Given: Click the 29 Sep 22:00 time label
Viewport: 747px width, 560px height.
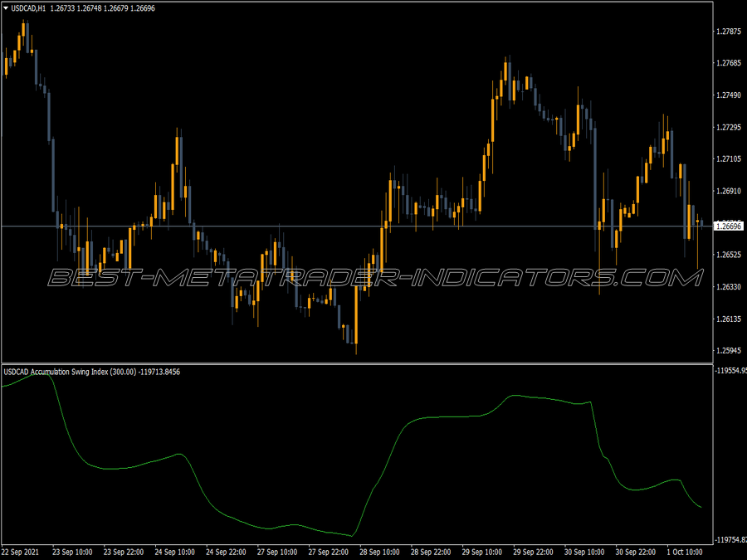Looking at the screenshot, I should 533,552.
